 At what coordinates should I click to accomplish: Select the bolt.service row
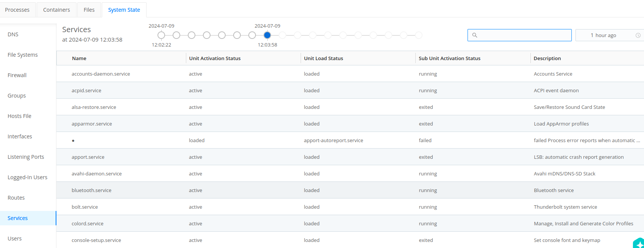350,207
